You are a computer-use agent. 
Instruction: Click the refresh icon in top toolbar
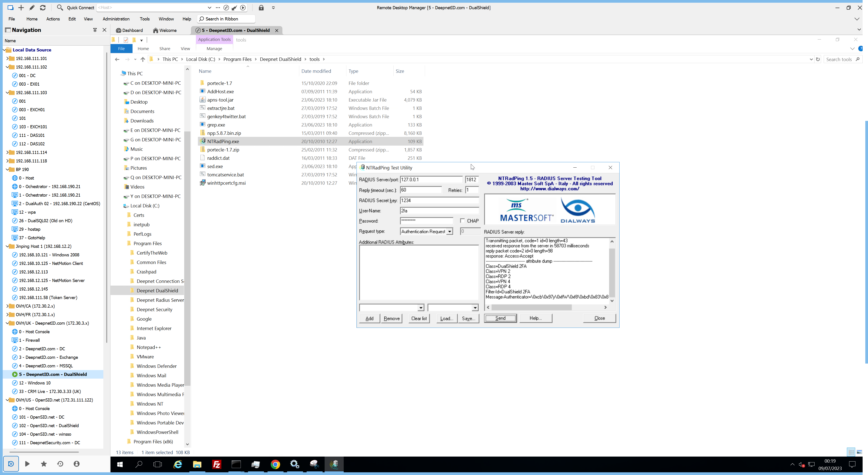tap(43, 7)
